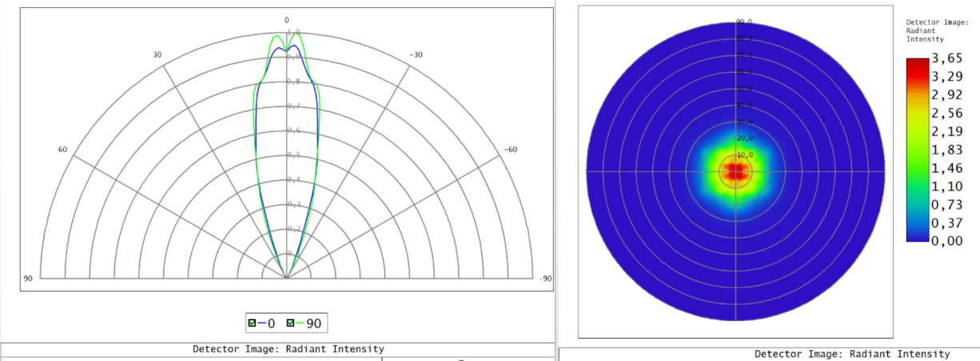Click the 10,0 ring label on heatmap
The image size is (980, 361).
(744, 154)
